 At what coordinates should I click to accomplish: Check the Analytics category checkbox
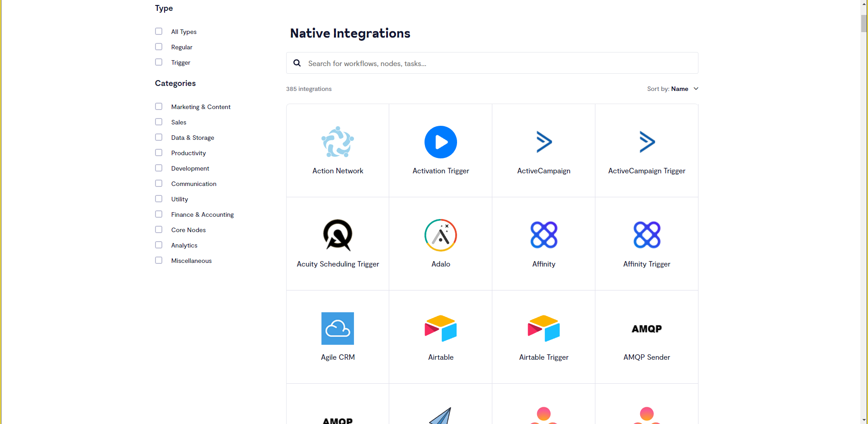[x=159, y=245]
